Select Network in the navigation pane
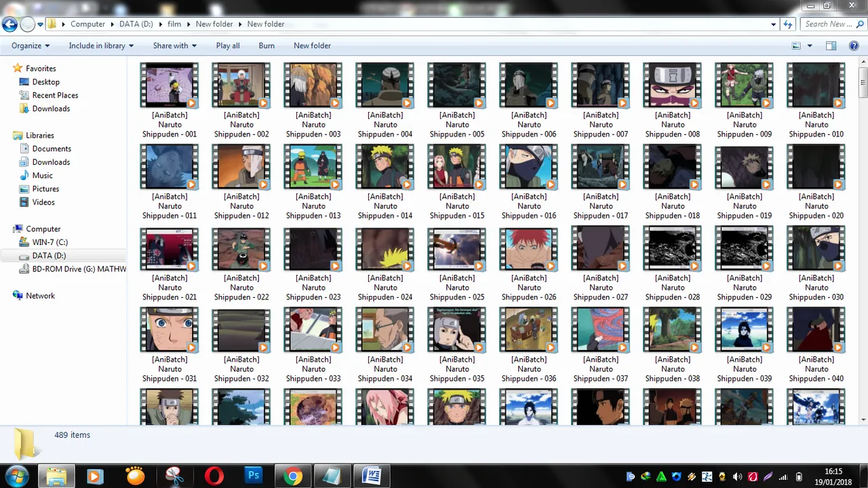This screenshot has width=868, height=488. (40, 296)
